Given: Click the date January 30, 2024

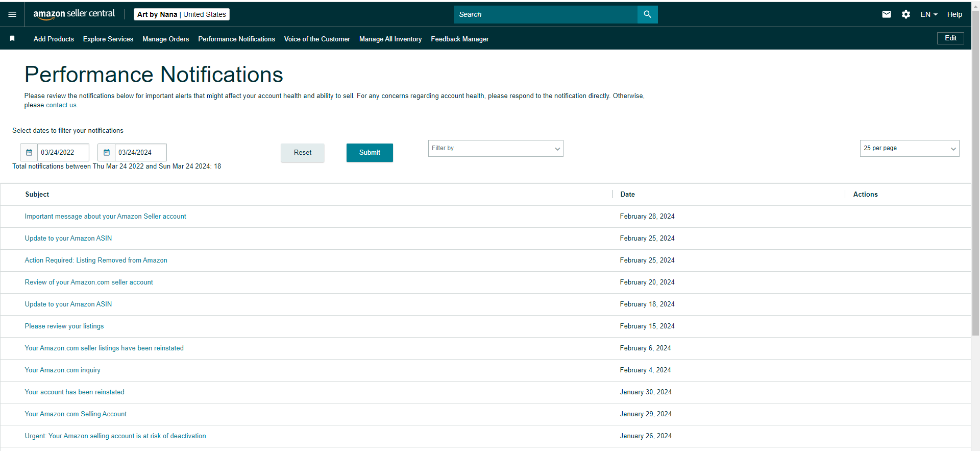Looking at the screenshot, I should [646, 392].
